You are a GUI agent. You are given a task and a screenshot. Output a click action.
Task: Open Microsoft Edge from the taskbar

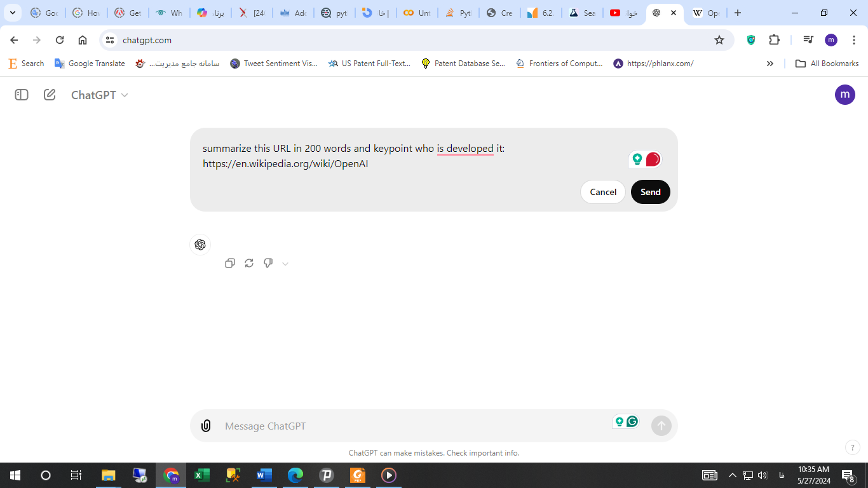pyautogui.click(x=295, y=475)
